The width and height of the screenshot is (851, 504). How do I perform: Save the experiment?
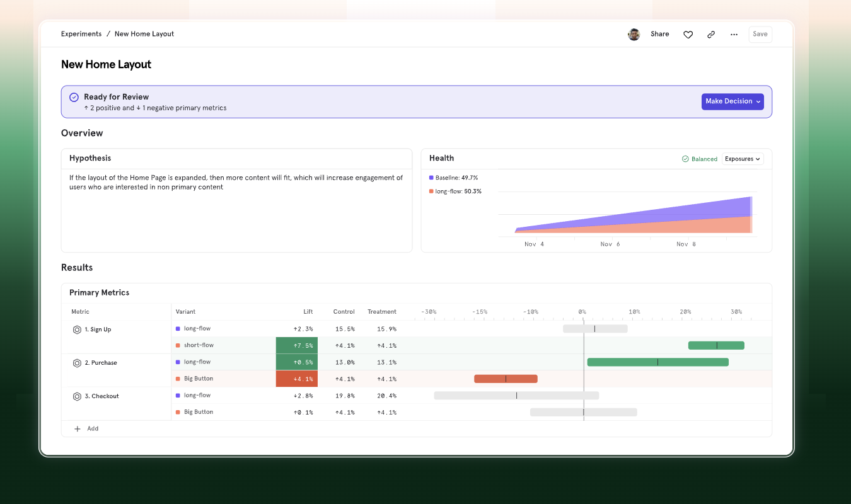(760, 34)
